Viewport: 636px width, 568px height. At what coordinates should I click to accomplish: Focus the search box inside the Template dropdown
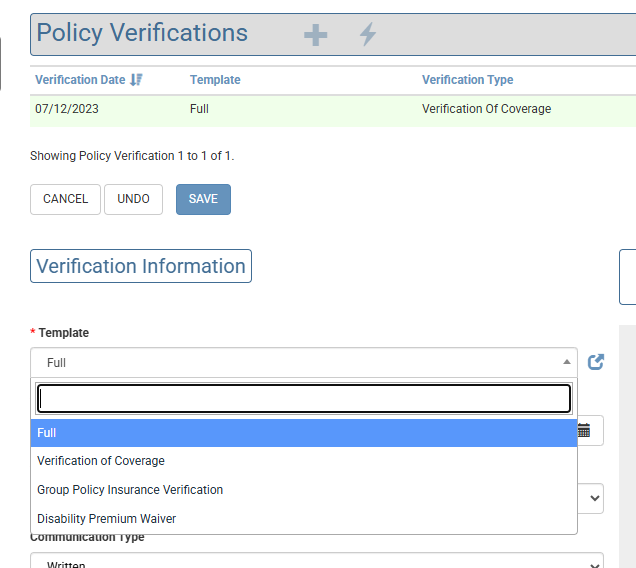click(x=304, y=399)
